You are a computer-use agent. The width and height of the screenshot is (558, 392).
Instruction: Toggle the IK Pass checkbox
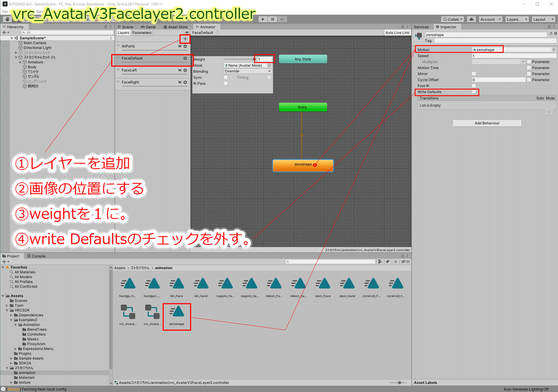tap(226, 84)
